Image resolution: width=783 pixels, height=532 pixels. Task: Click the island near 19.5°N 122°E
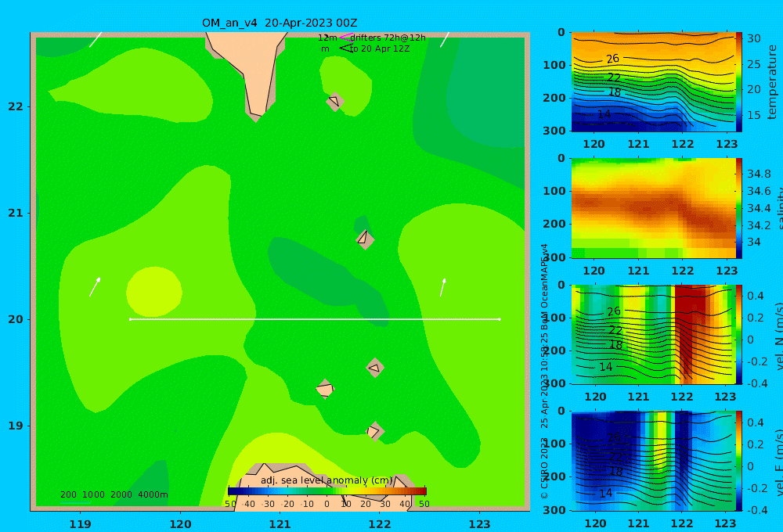(374, 368)
